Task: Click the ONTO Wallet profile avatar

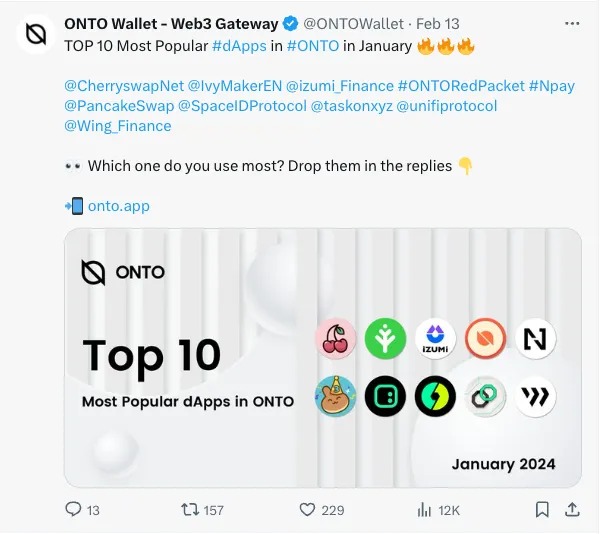Action: (36, 34)
